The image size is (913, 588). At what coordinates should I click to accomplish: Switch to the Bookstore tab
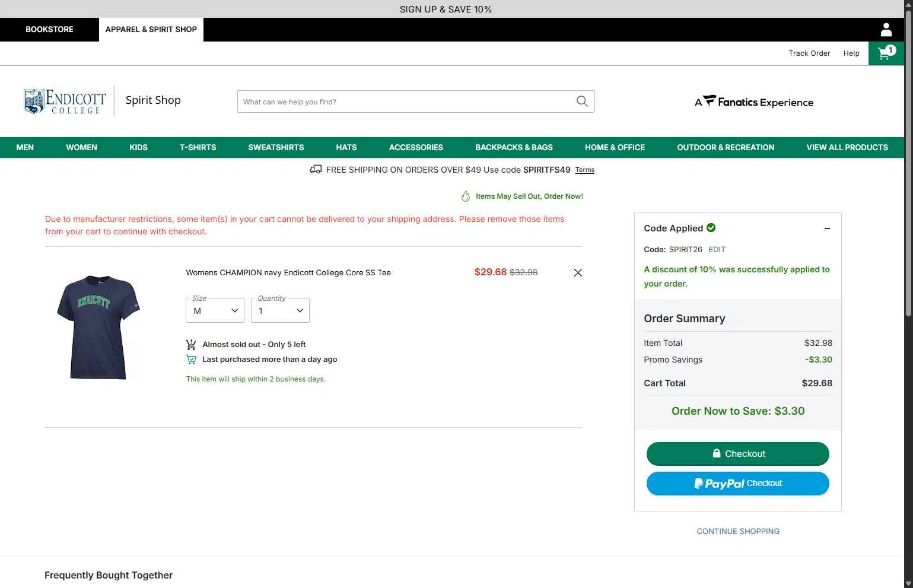[x=49, y=30]
